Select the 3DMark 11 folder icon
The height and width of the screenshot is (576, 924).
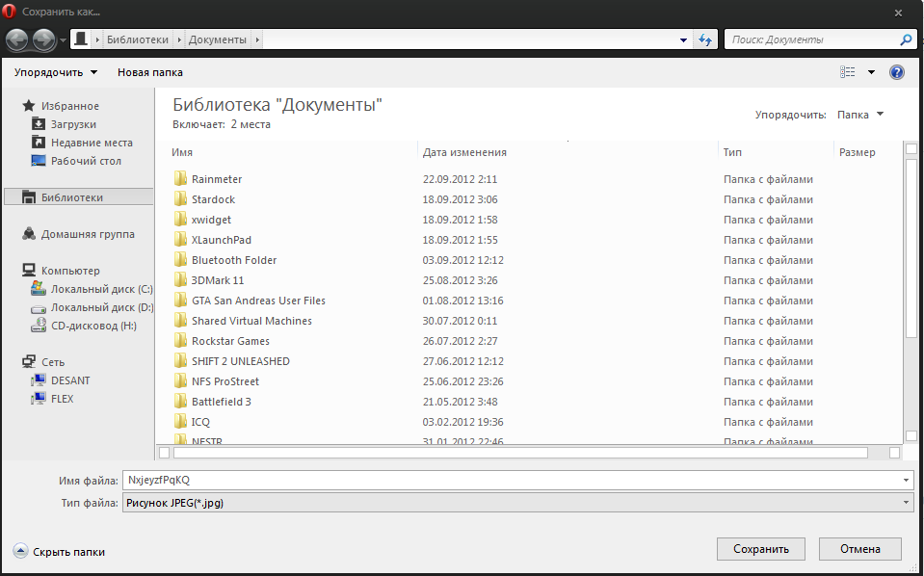coord(180,279)
